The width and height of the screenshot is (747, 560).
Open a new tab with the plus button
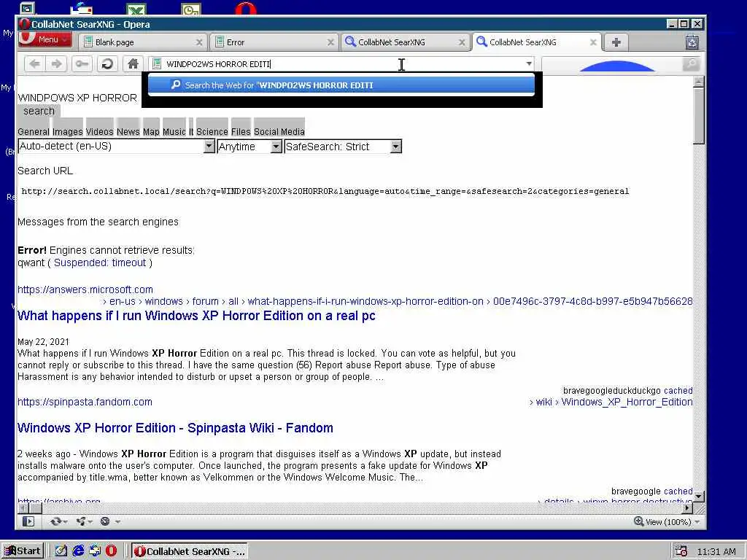[x=616, y=42]
